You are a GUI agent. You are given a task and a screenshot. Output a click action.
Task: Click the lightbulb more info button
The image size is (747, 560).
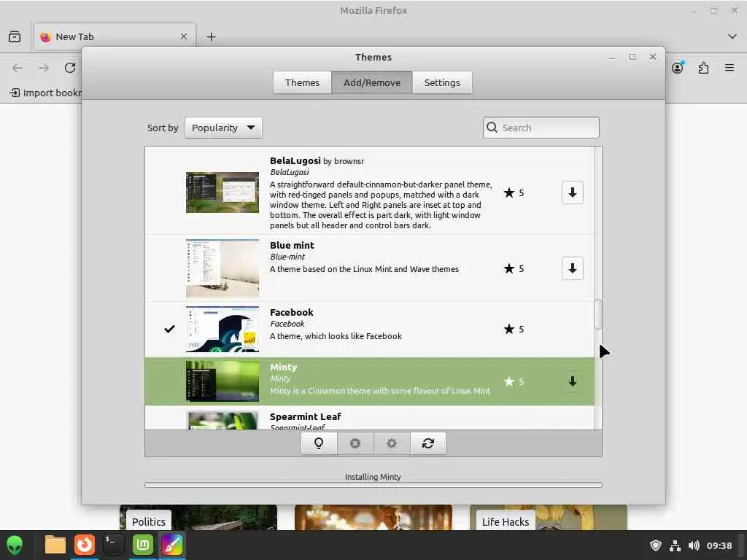tap(319, 443)
